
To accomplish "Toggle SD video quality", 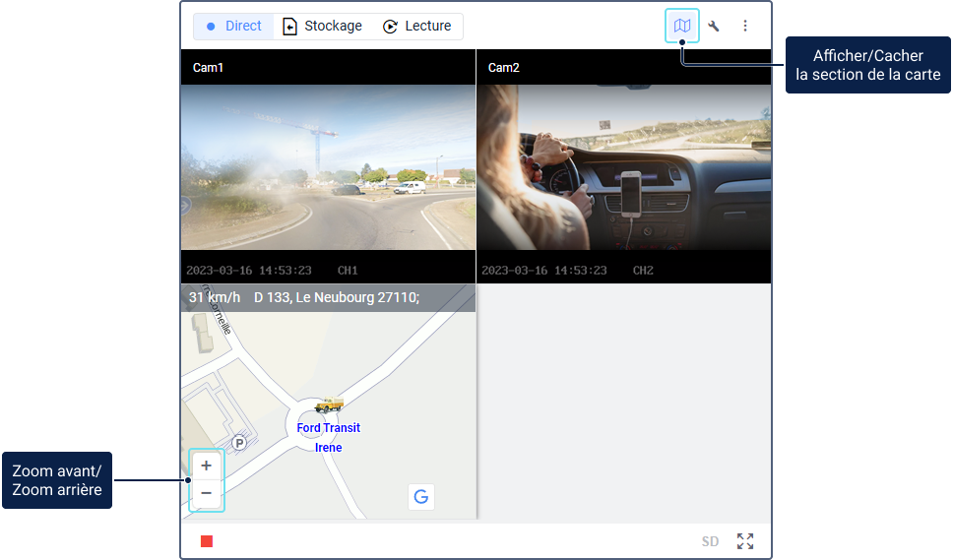I will tap(710, 541).
